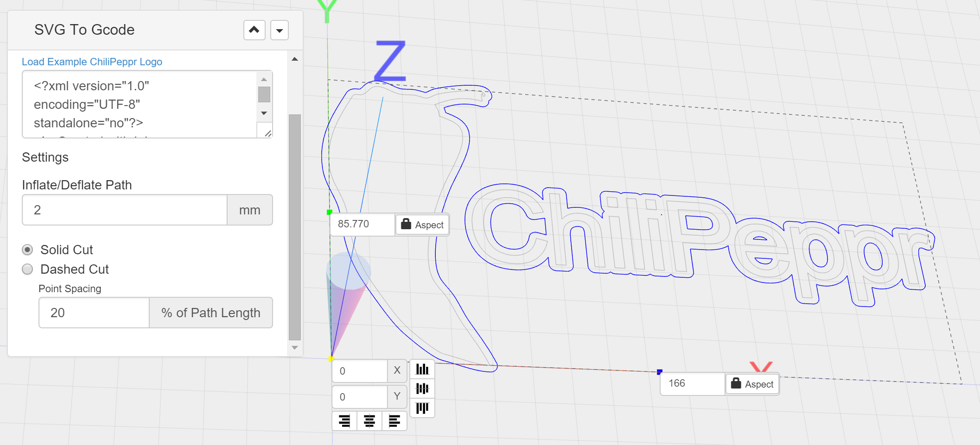
Task: Click inside the SVG XML text area
Action: pos(139,104)
